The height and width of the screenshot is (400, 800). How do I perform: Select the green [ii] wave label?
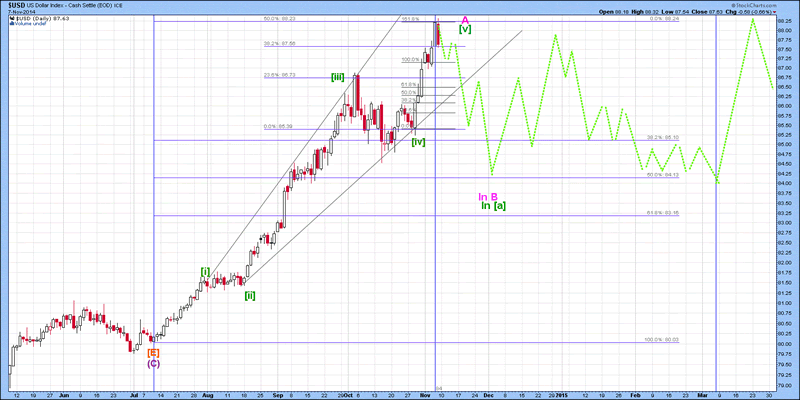click(x=250, y=295)
